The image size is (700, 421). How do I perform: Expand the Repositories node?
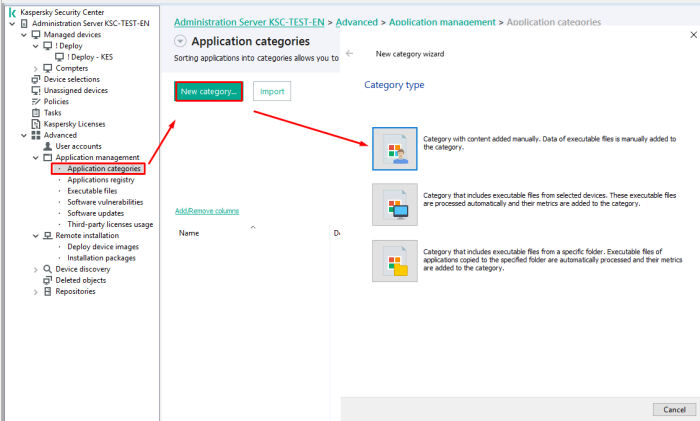point(36,292)
